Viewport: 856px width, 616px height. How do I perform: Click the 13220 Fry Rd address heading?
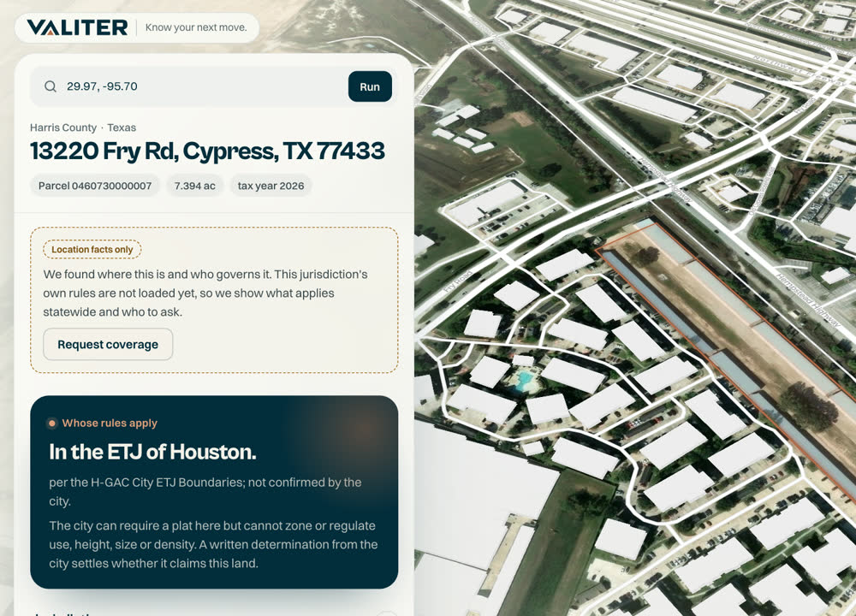pyautogui.click(x=207, y=151)
